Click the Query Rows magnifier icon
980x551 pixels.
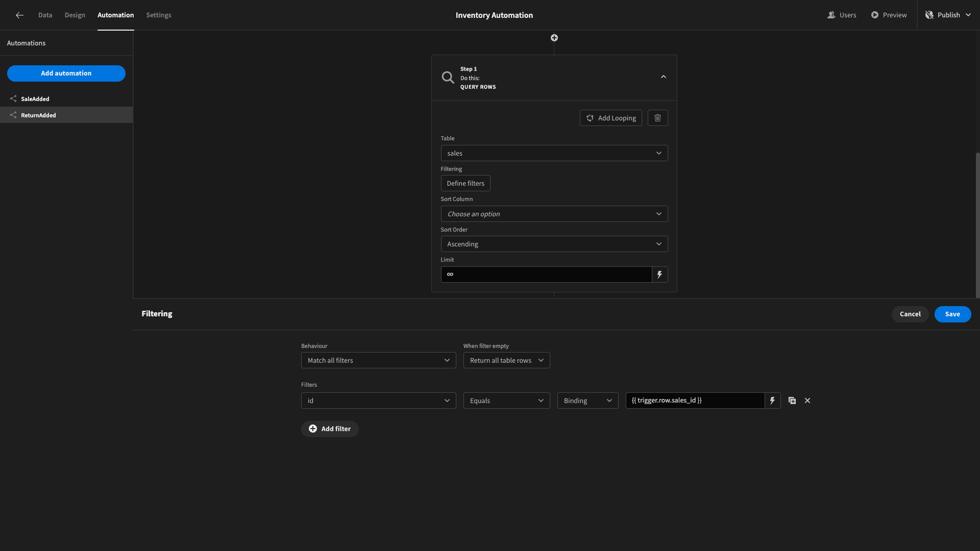pyautogui.click(x=448, y=78)
